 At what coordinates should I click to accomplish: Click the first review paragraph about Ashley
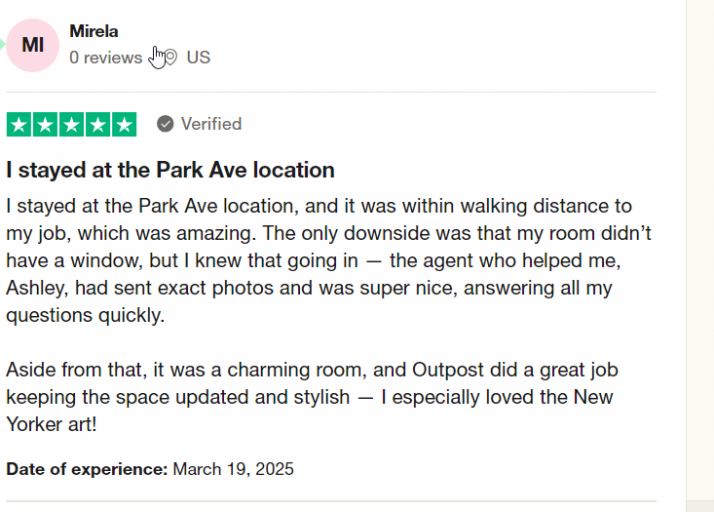coord(329,261)
